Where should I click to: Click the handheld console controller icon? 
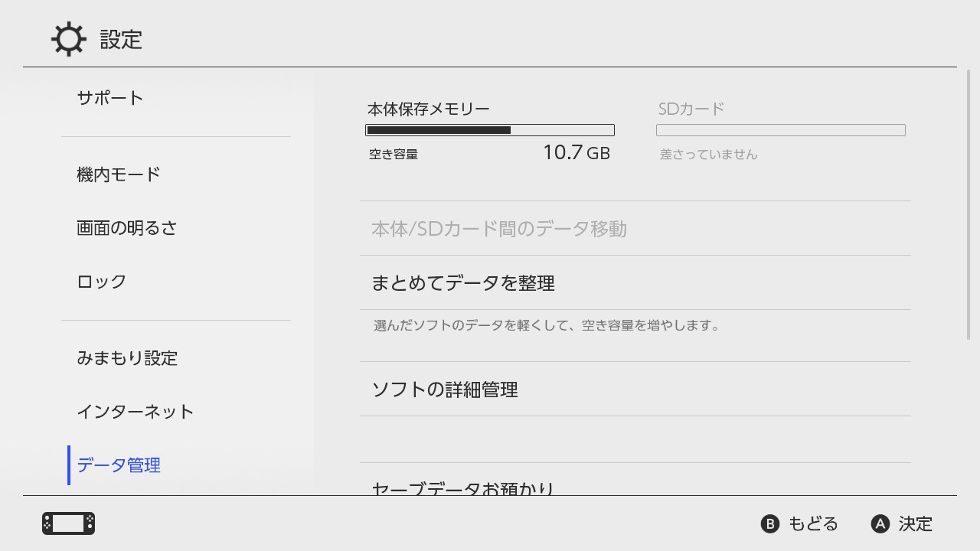[x=68, y=523]
